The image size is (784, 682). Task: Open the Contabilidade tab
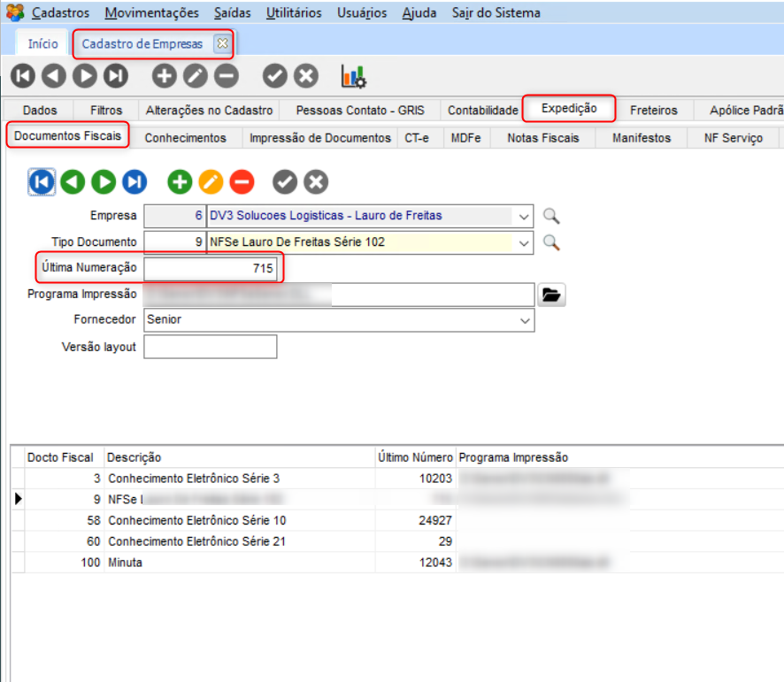coord(482,111)
